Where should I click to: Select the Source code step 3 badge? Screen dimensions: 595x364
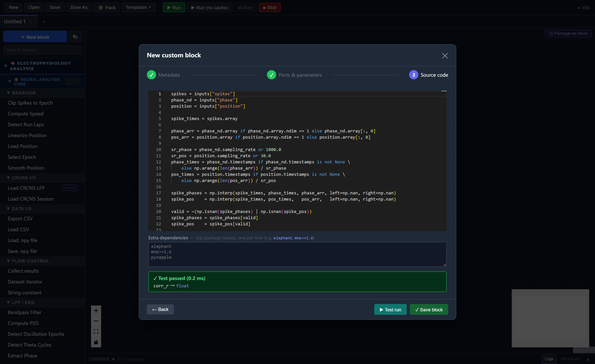coord(413,75)
